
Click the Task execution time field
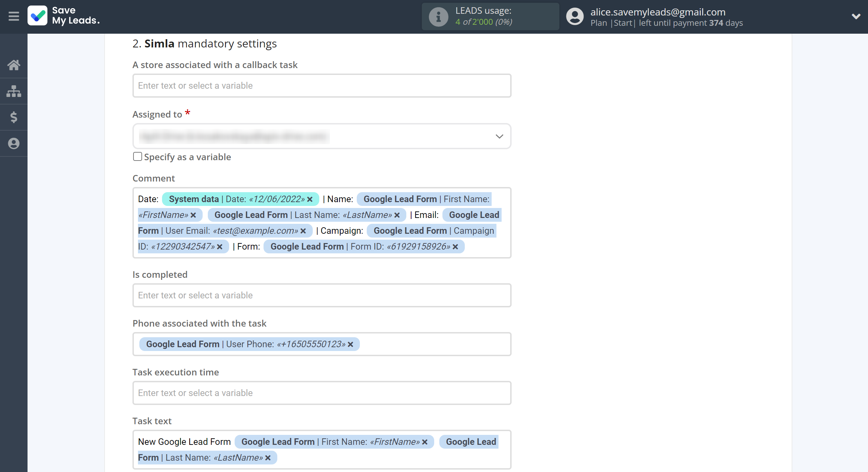[322, 393]
